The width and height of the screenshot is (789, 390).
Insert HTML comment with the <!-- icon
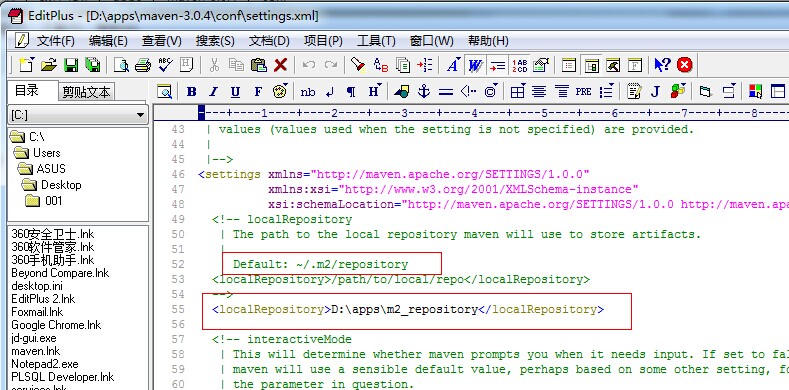click(468, 92)
